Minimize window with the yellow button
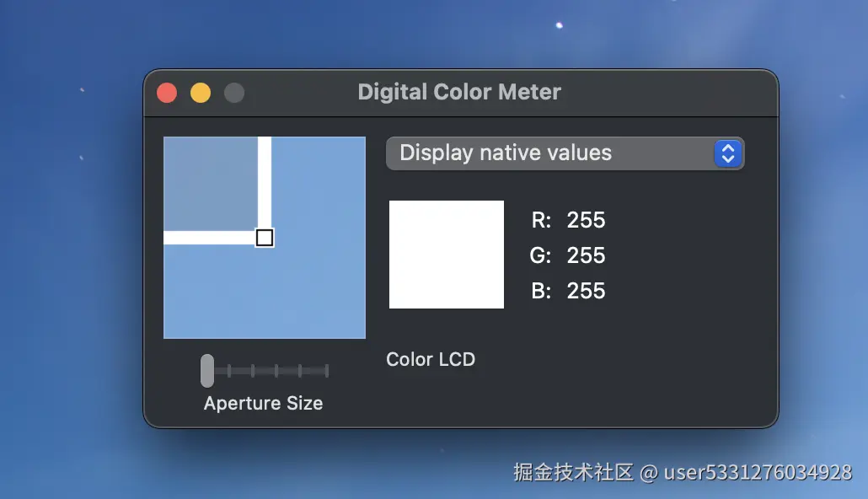The image size is (868, 499). [x=201, y=93]
